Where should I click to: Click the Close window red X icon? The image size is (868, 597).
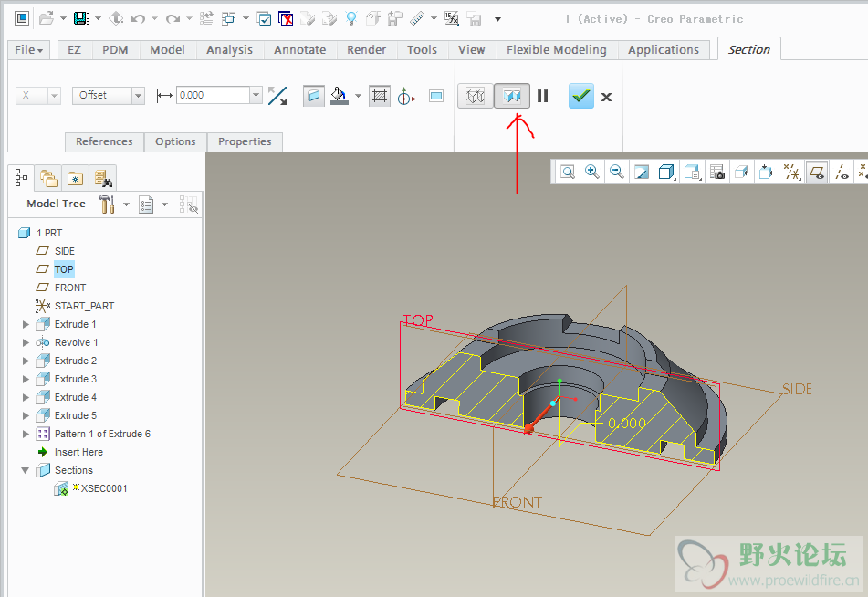tap(286, 18)
